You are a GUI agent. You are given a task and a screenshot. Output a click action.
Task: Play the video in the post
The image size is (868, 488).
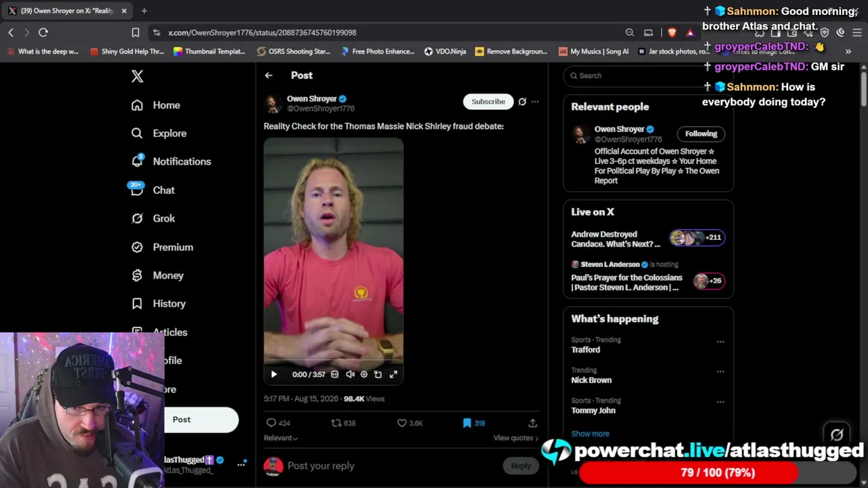pos(274,374)
